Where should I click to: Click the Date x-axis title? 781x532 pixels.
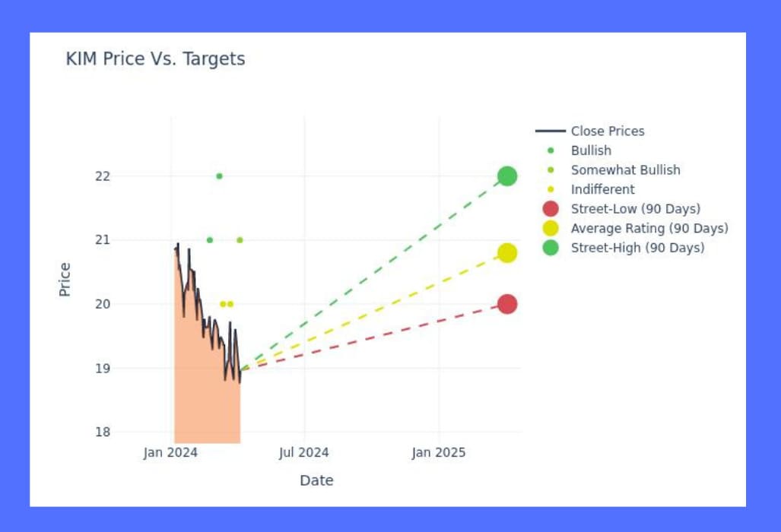[x=316, y=480]
